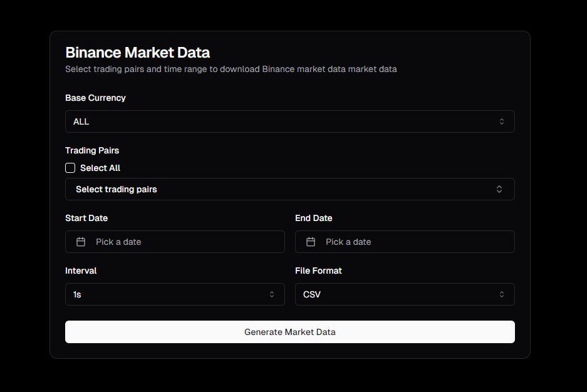Click the File Format chevron arrows icon

coord(502,294)
